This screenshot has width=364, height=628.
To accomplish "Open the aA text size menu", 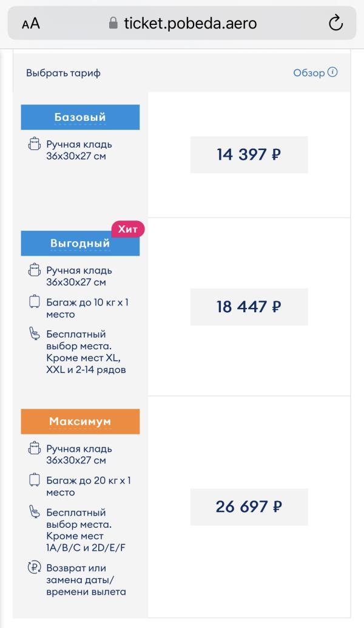I will point(30,24).
